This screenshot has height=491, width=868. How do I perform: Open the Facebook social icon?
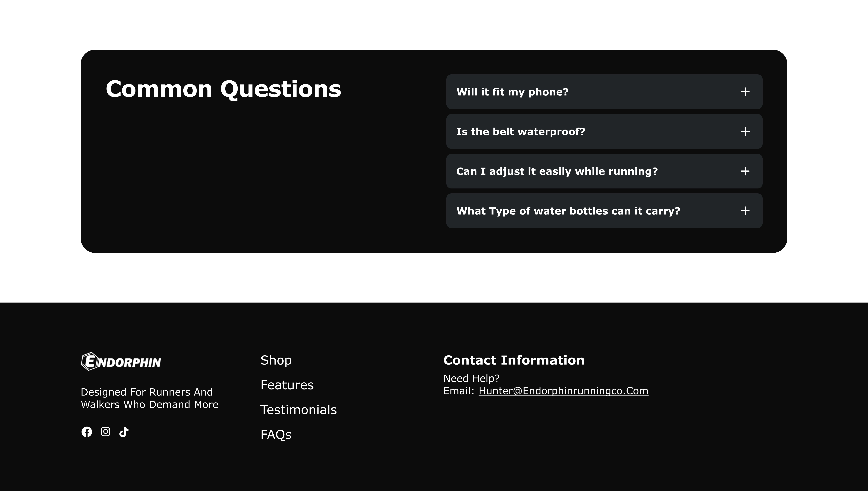pos(87,432)
